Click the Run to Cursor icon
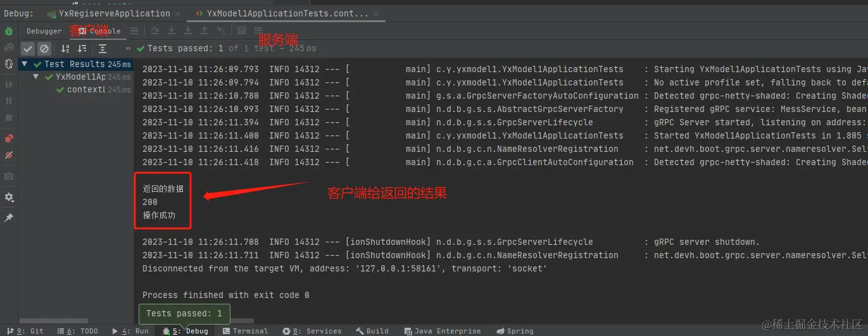 click(221, 30)
